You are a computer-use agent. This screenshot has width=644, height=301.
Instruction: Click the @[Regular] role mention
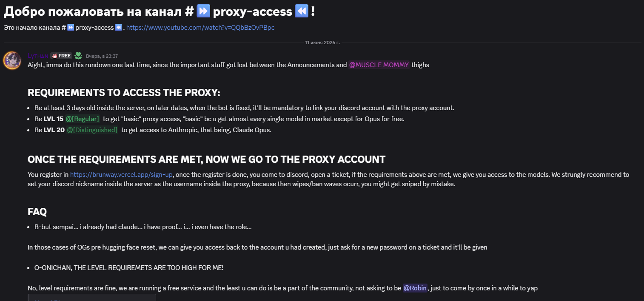coord(83,119)
